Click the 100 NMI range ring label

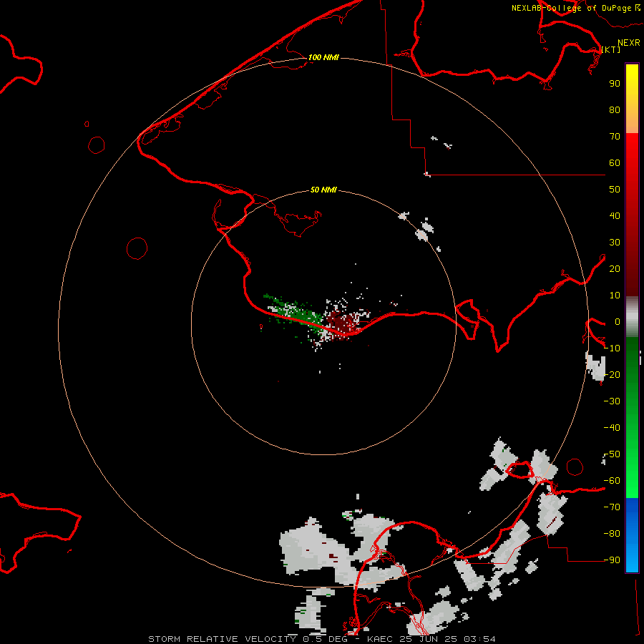(x=323, y=57)
